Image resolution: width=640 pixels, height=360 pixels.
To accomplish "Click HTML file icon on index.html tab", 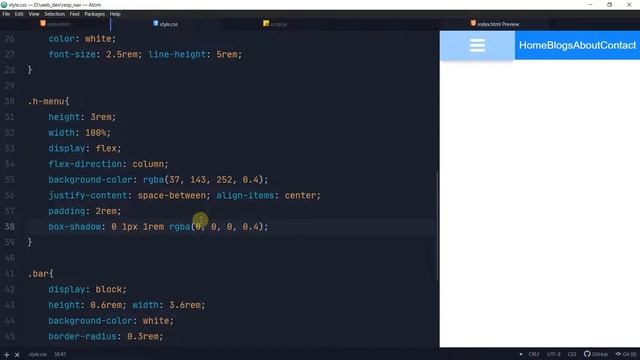I will (43, 23).
